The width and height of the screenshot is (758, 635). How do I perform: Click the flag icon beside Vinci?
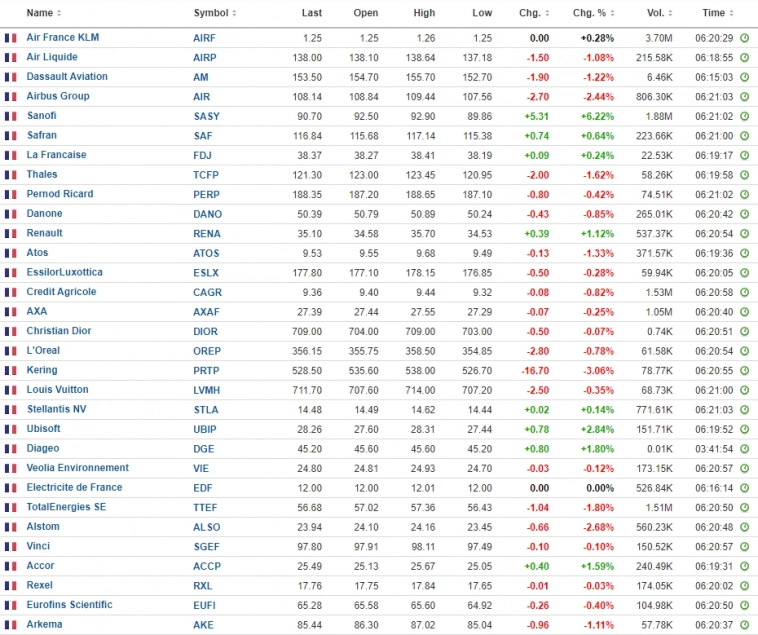(x=11, y=546)
